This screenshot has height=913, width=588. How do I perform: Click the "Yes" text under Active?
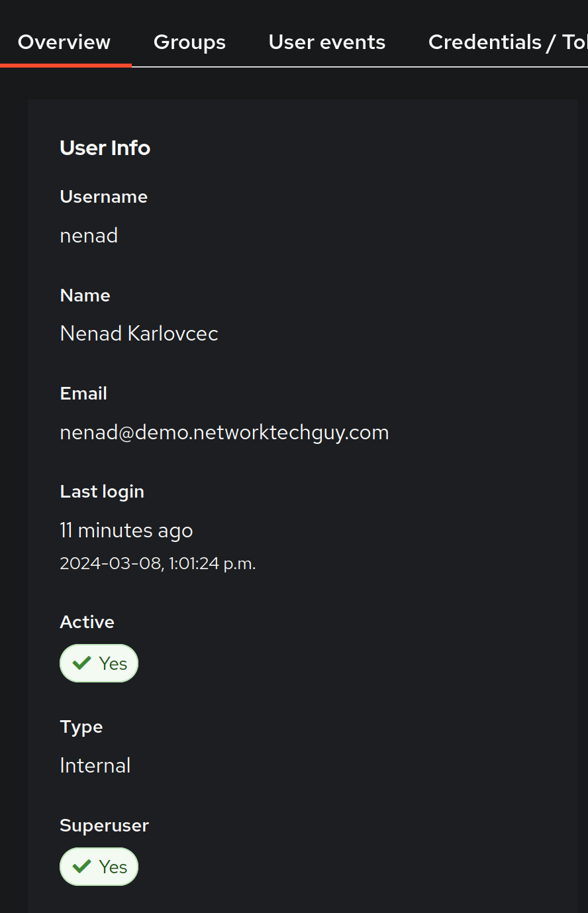(x=113, y=663)
